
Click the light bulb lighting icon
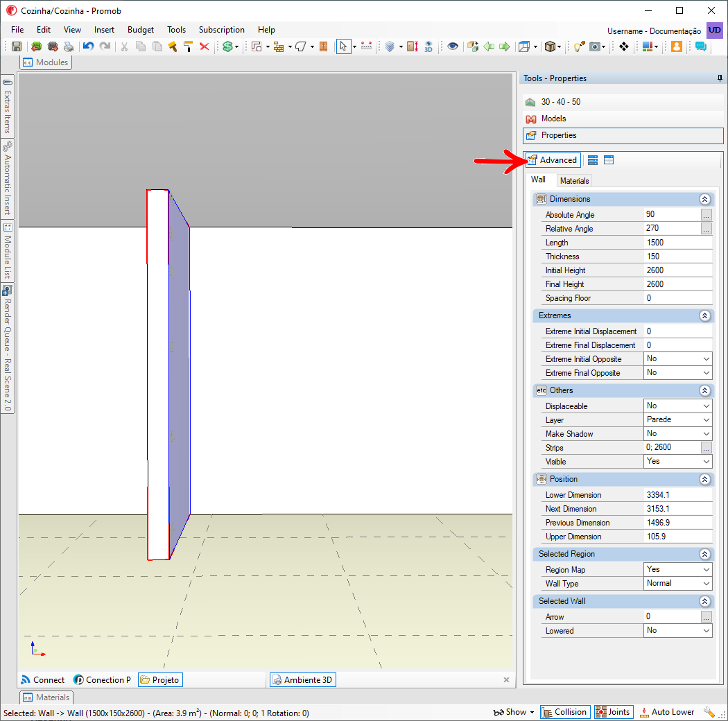click(579, 46)
